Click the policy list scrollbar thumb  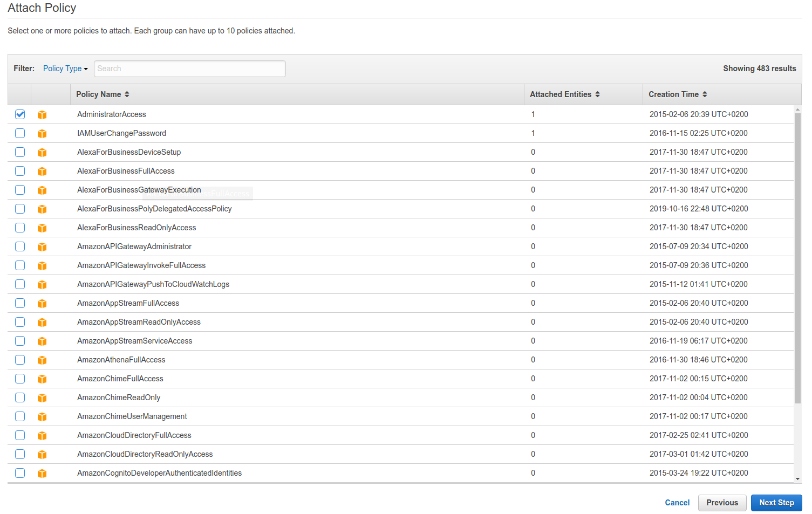tap(797, 258)
